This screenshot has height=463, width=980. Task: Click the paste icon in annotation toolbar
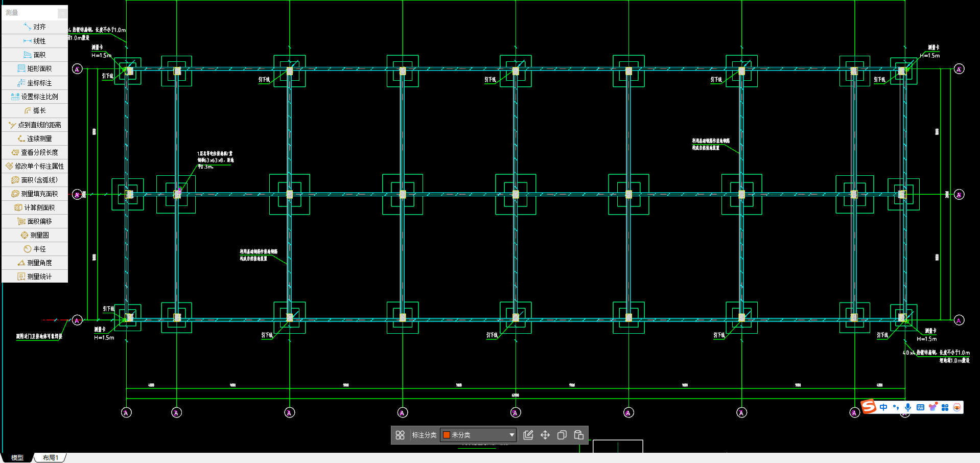coord(579,435)
